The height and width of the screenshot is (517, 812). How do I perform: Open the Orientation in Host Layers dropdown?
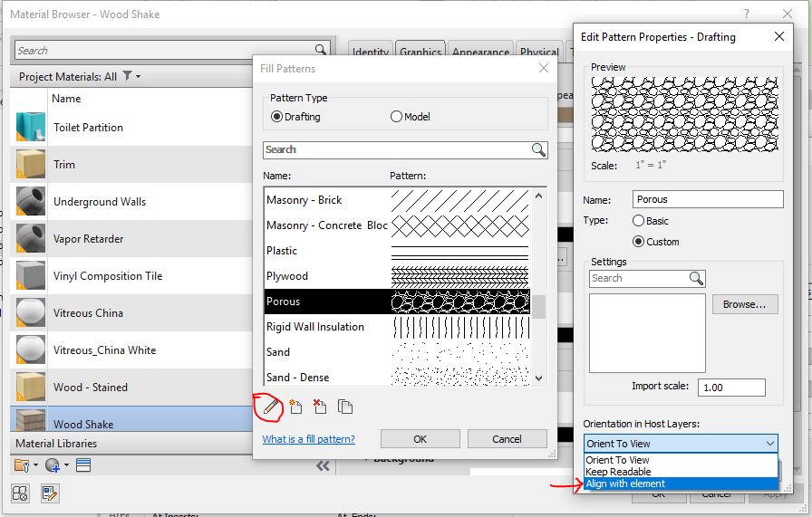[681, 444]
